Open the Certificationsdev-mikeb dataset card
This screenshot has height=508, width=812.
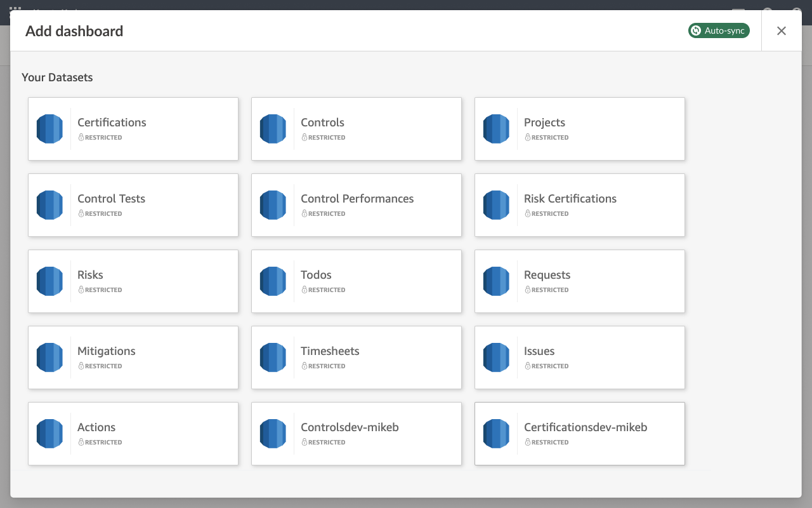pos(580,434)
